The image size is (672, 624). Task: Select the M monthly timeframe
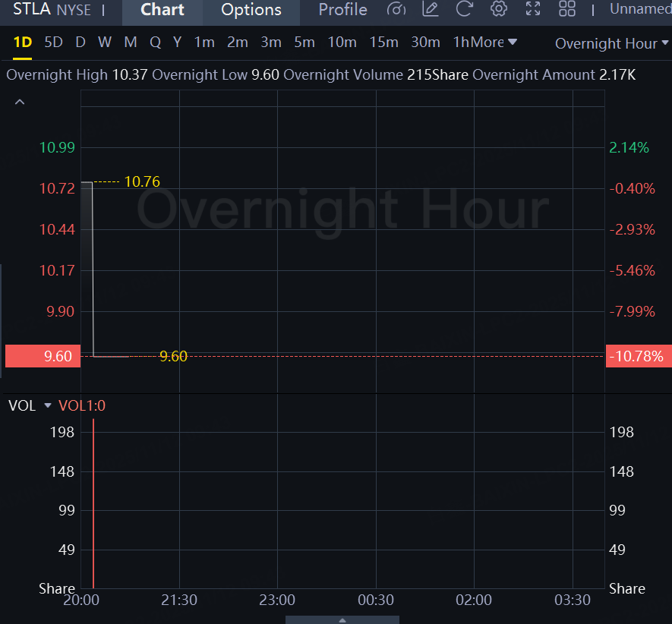pyautogui.click(x=131, y=42)
